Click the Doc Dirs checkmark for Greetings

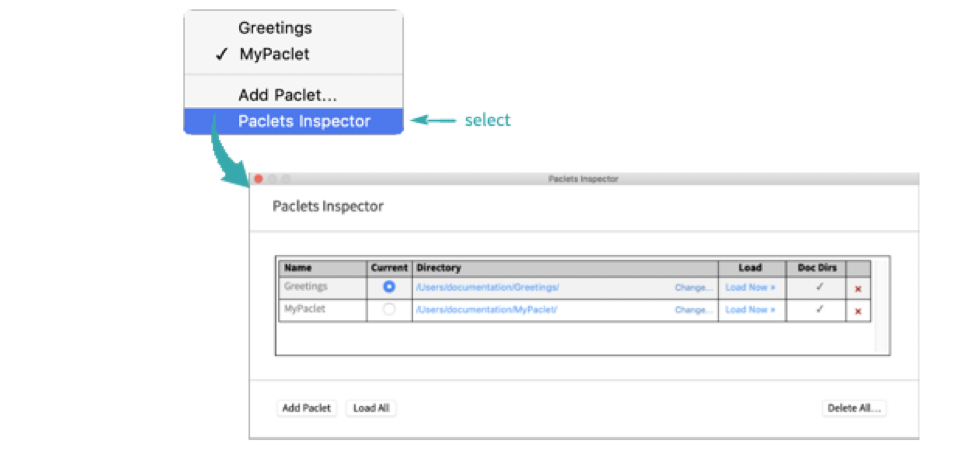820,287
